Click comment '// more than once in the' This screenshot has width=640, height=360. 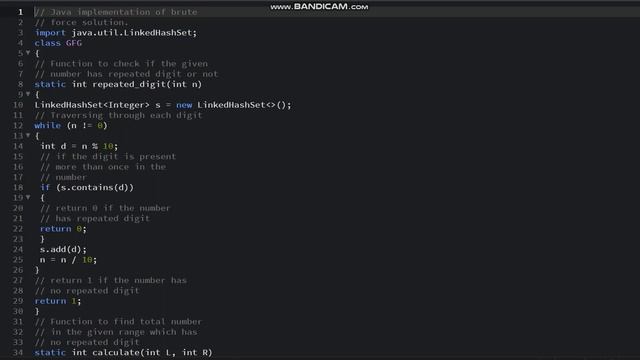coord(103,167)
